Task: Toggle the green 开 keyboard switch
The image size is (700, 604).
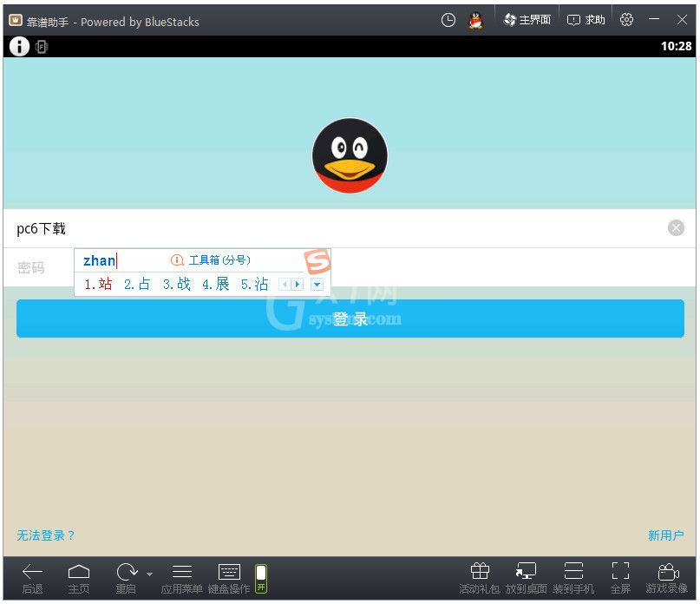Action: click(x=261, y=579)
